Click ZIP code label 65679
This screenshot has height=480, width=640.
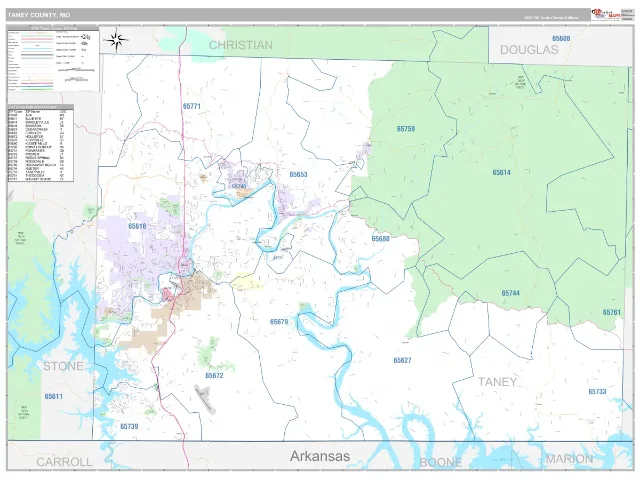(279, 322)
